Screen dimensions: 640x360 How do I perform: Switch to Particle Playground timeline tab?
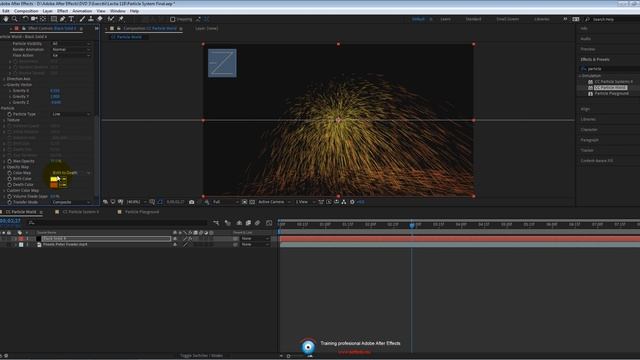(142, 212)
